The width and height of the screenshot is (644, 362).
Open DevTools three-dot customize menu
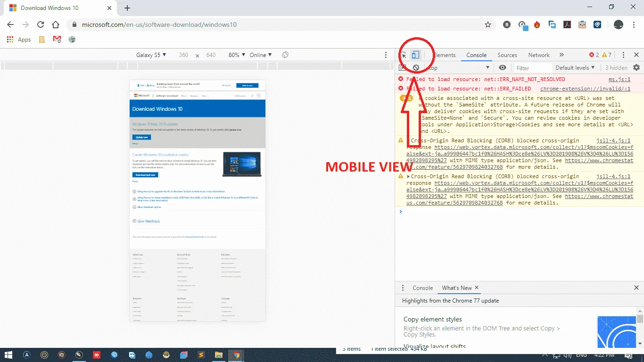click(623, 55)
